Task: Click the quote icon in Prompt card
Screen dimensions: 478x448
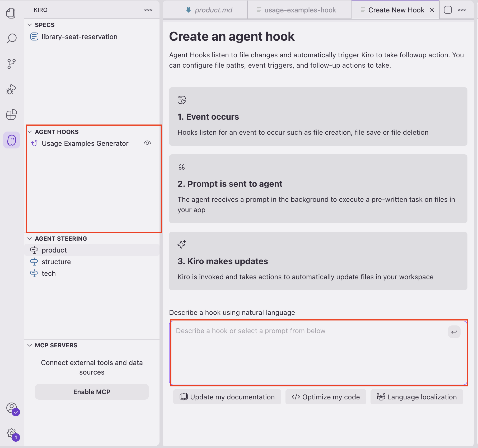Action: [181, 167]
